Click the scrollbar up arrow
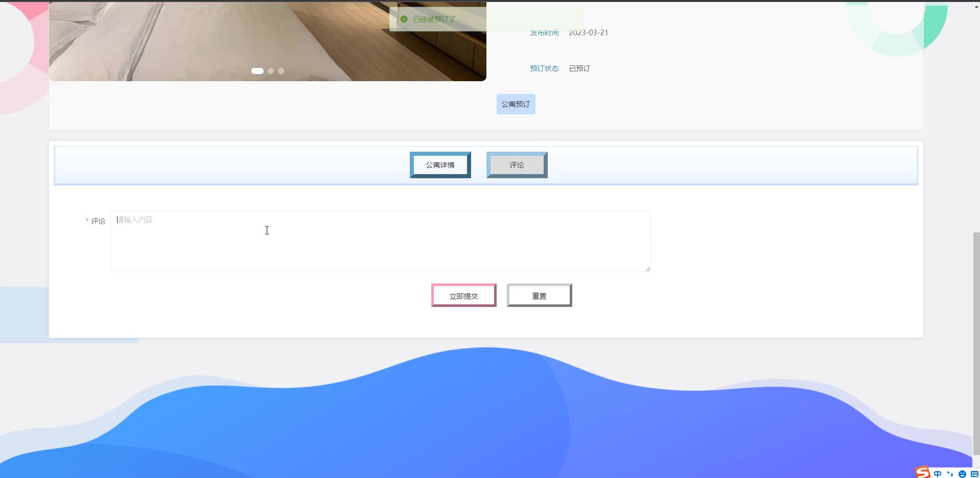Image resolution: width=980 pixels, height=478 pixels. 976,7
